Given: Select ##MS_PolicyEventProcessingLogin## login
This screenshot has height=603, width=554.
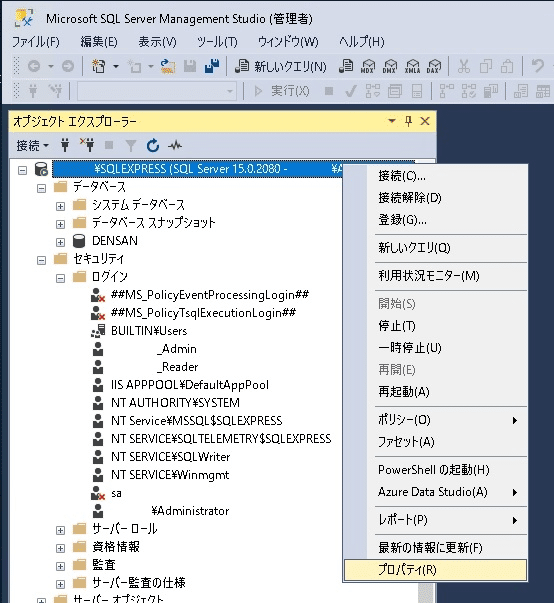Looking at the screenshot, I should coord(210,295).
